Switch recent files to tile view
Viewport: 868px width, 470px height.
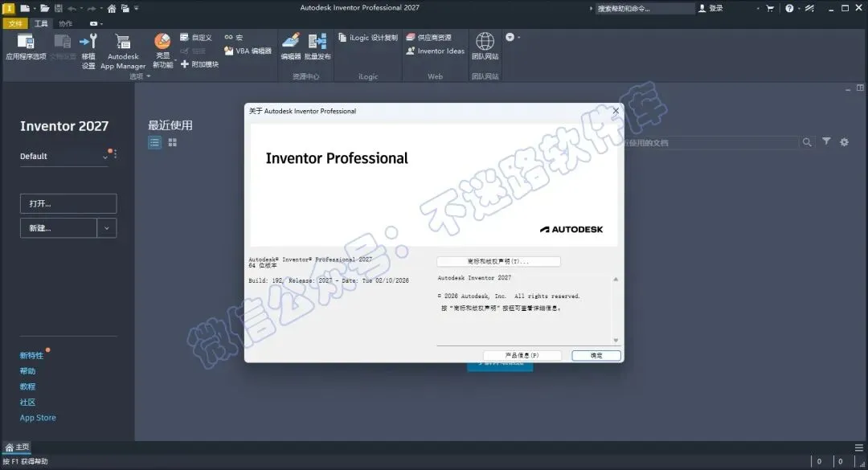[x=173, y=142]
